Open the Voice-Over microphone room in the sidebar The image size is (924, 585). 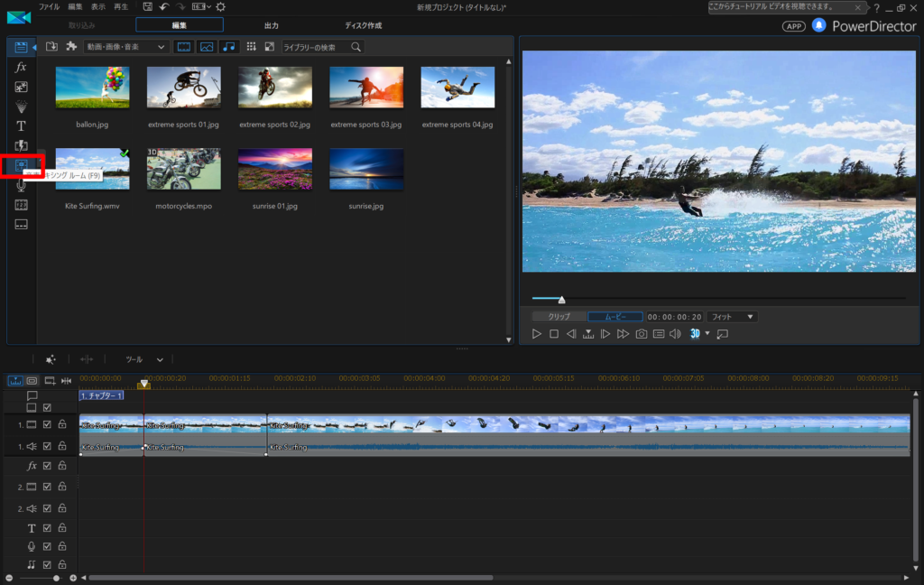click(x=21, y=185)
